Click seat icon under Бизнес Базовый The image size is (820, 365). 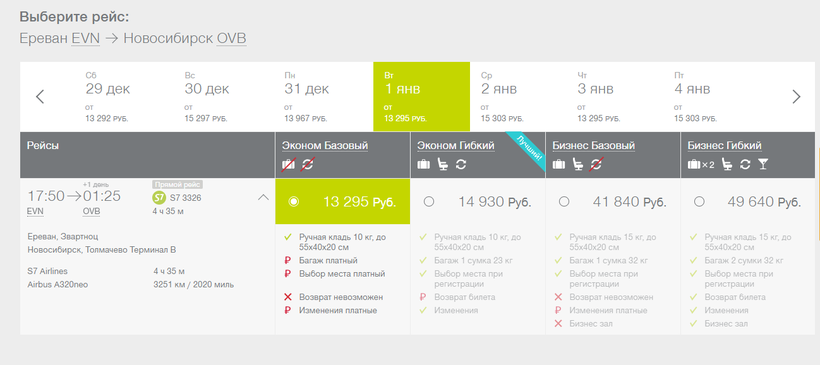578,164
